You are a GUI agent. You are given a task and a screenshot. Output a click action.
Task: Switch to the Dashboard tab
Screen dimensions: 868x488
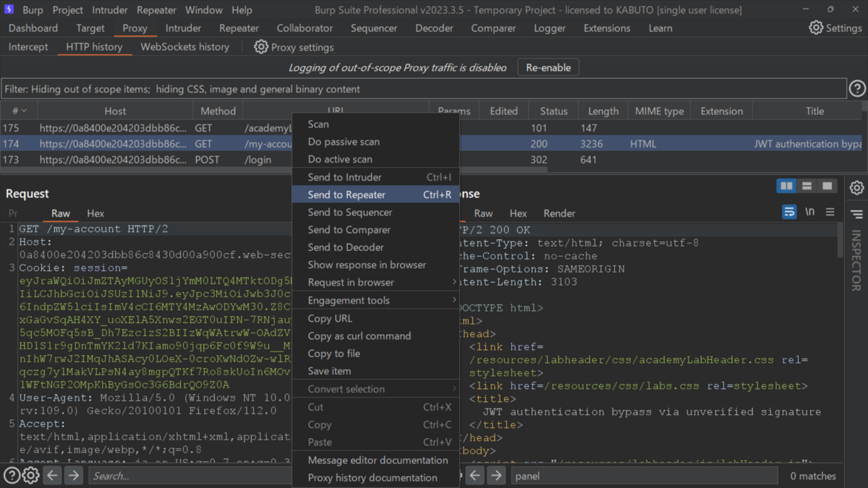[33, 28]
